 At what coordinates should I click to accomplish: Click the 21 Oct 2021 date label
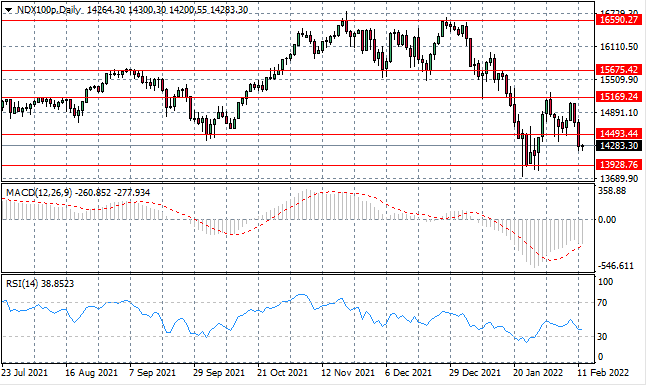click(282, 373)
